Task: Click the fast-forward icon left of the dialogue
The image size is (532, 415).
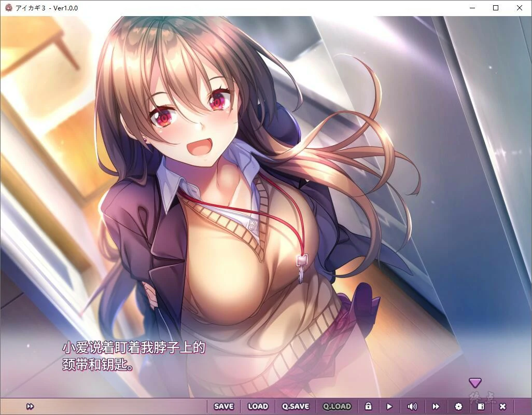Action: [x=30, y=406]
